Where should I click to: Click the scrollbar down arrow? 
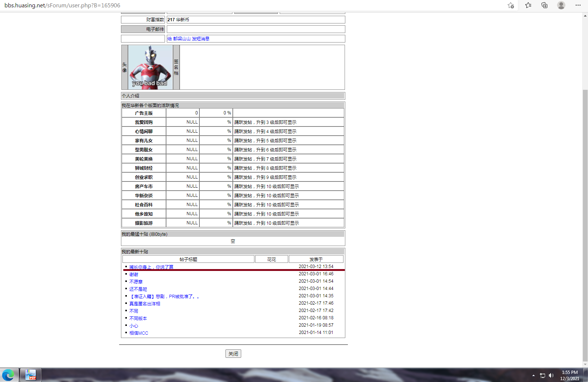(585, 364)
